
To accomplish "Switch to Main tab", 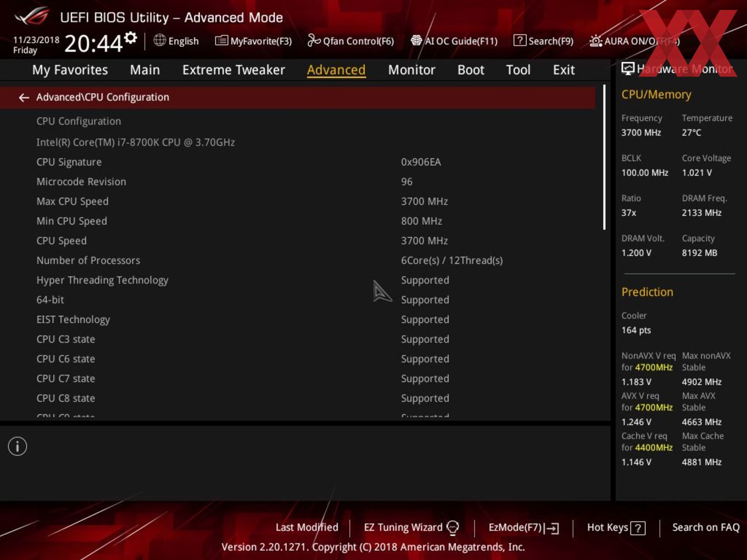I will (x=145, y=70).
